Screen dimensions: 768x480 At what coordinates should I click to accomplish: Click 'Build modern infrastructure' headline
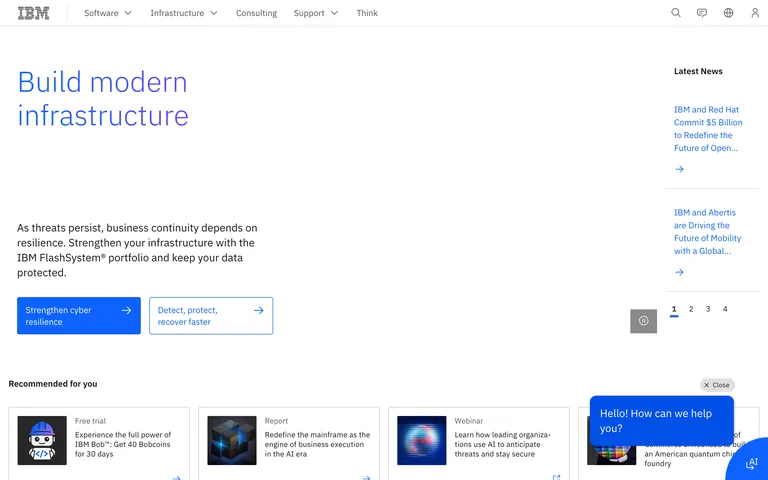(x=103, y=98)
